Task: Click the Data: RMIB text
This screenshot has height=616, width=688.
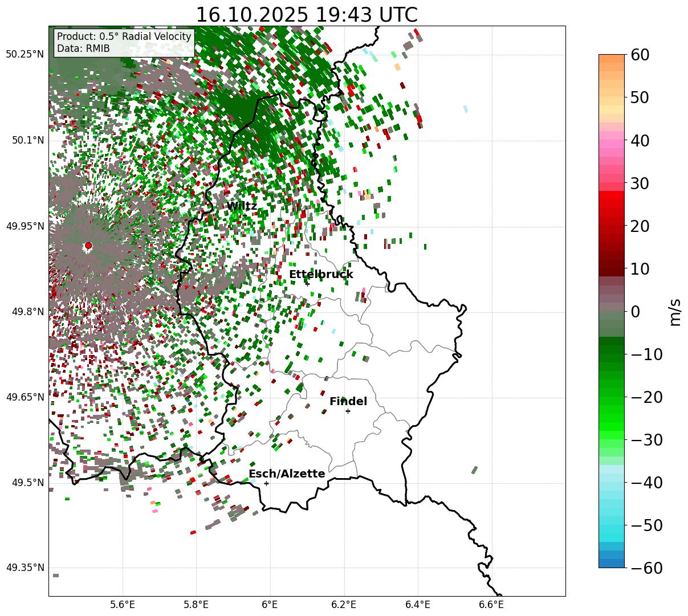Action: 83,48
